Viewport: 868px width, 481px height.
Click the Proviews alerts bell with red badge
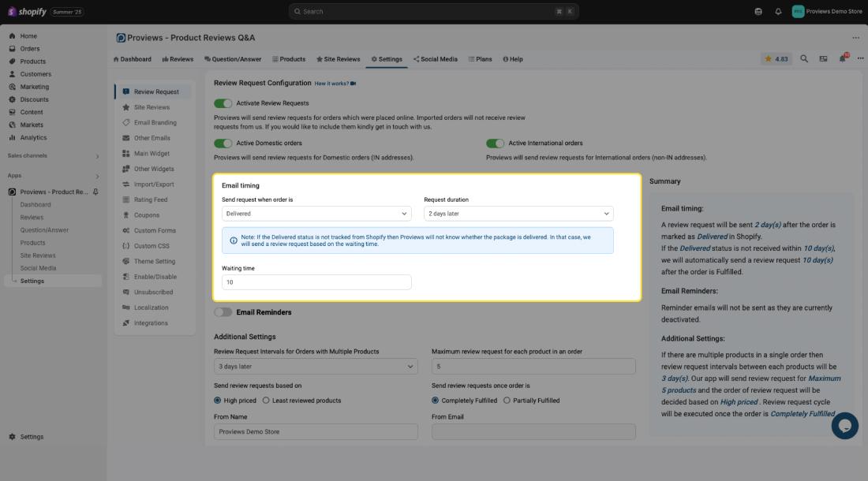(x=843, y=59)
